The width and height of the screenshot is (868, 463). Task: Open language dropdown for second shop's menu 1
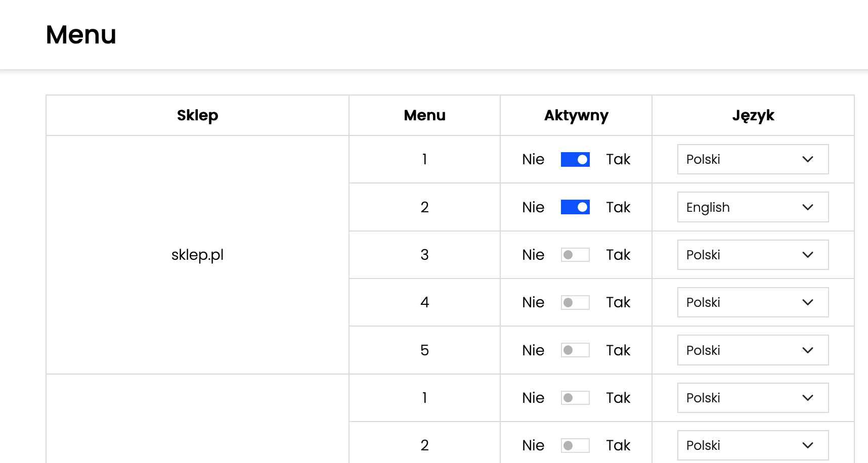[x=753, y=398]
